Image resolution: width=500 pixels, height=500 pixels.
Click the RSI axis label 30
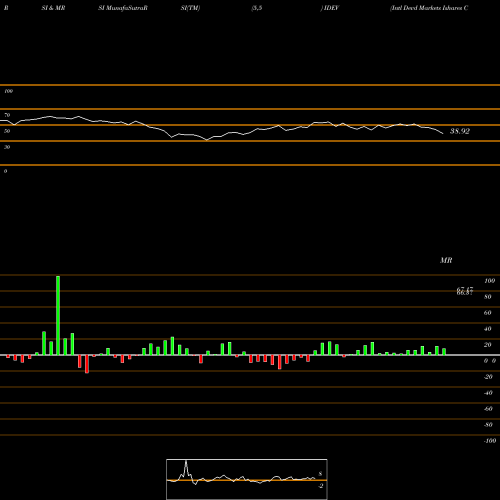[7, 147]
